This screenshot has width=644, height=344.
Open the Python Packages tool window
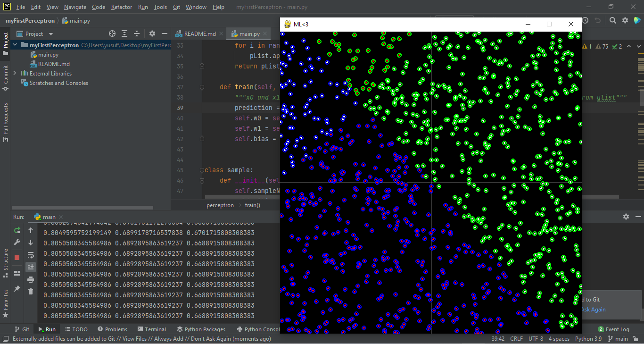pyautogui.click(x=201, y=329)
